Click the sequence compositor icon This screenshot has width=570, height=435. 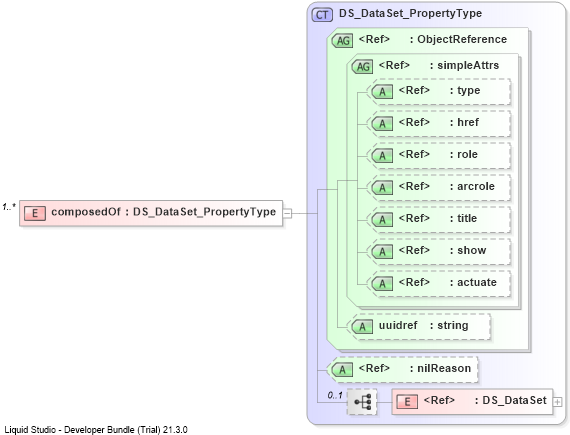tap(362, 402)
